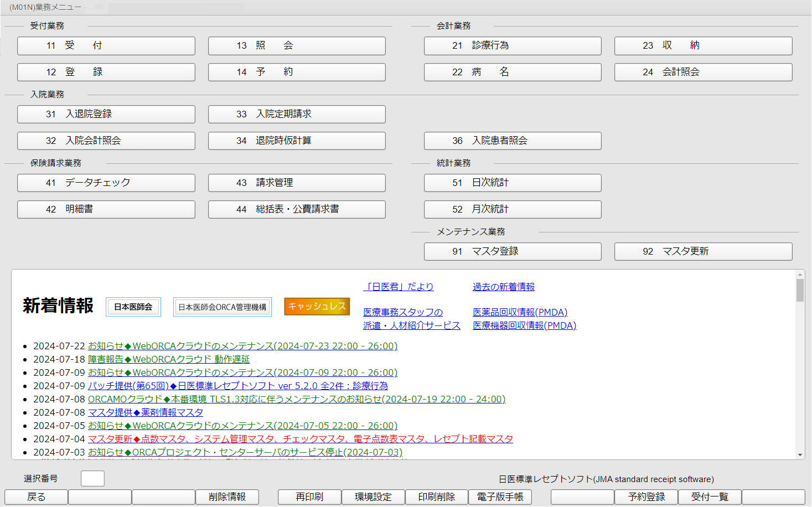Open 環境設定 settings
This screenshot has height=507, width=812.
coord(373,497)
